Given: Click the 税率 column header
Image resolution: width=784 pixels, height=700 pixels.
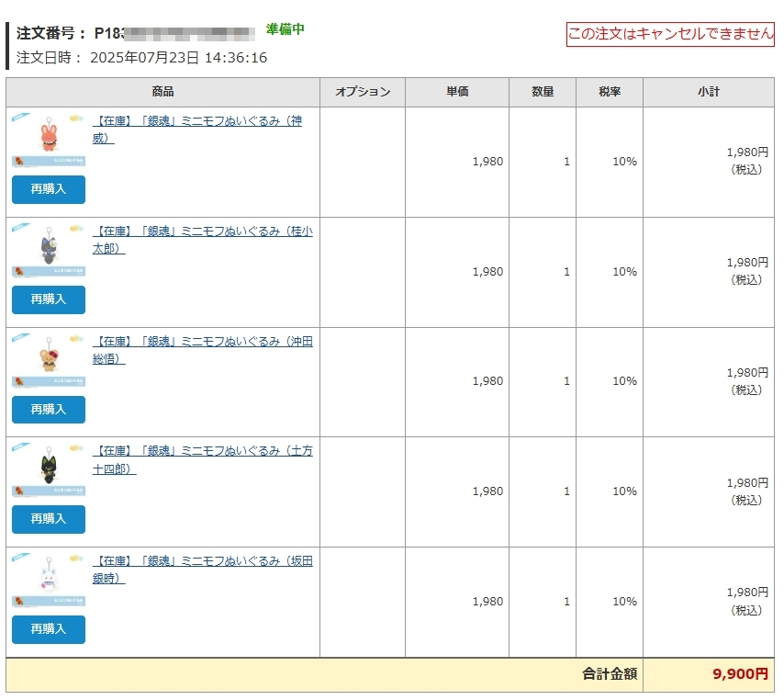Looking at the screenshot, I should (610, 92).
